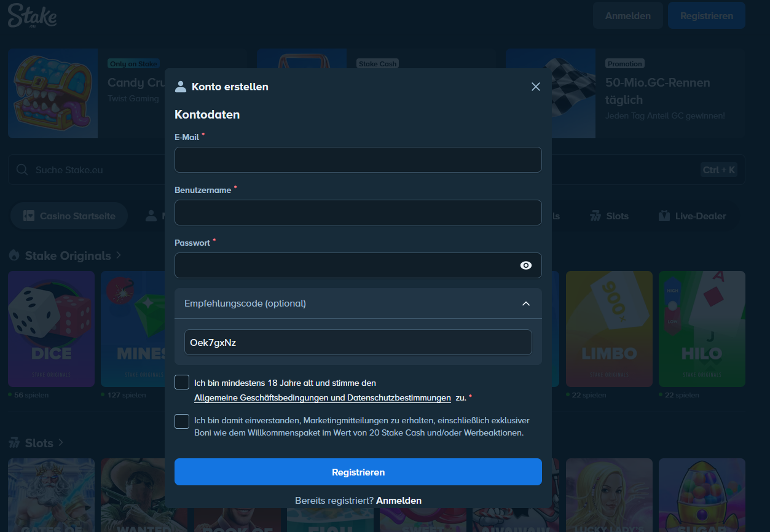The height and width of the screenshot is (532, 770).
Task: Click the Empfehlungscode field with Oek7gxNz
Action: (358, 342)
